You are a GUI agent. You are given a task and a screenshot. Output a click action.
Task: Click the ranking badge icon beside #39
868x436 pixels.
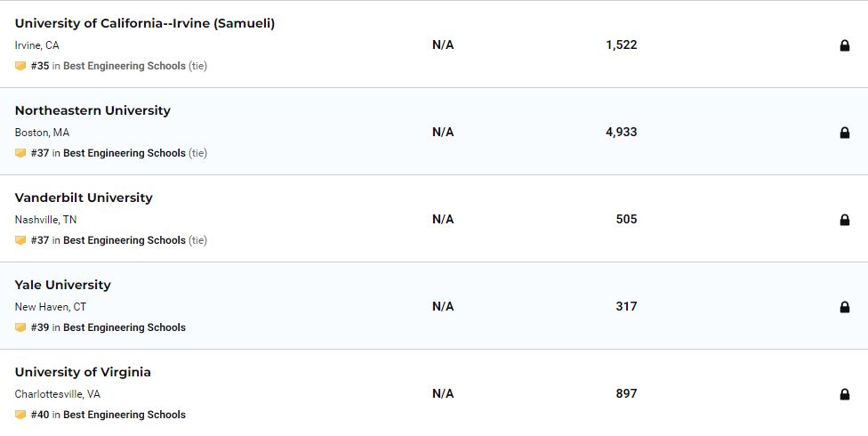(20, 327)
